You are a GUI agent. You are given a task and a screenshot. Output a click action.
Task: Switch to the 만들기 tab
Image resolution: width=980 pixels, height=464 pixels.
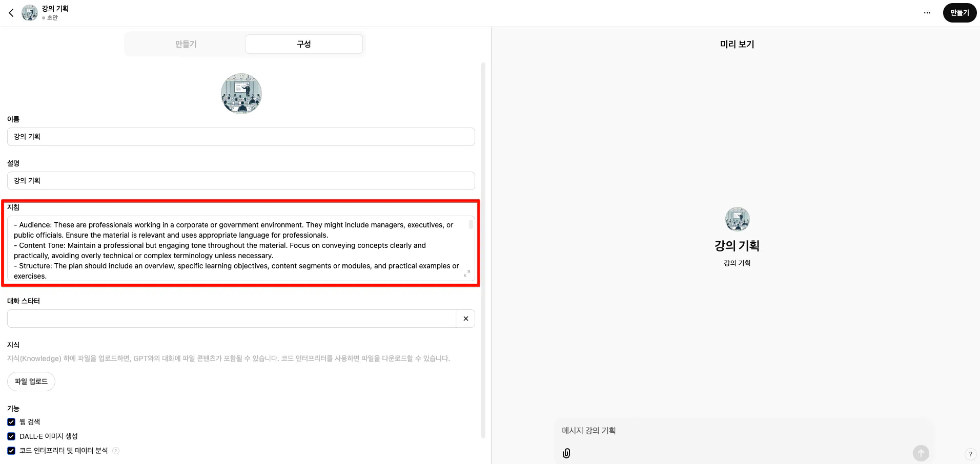pos(185,44)
